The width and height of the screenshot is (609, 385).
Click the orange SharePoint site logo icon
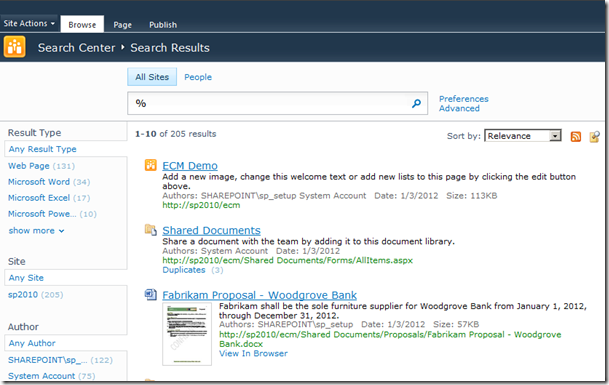pos(15,47)
